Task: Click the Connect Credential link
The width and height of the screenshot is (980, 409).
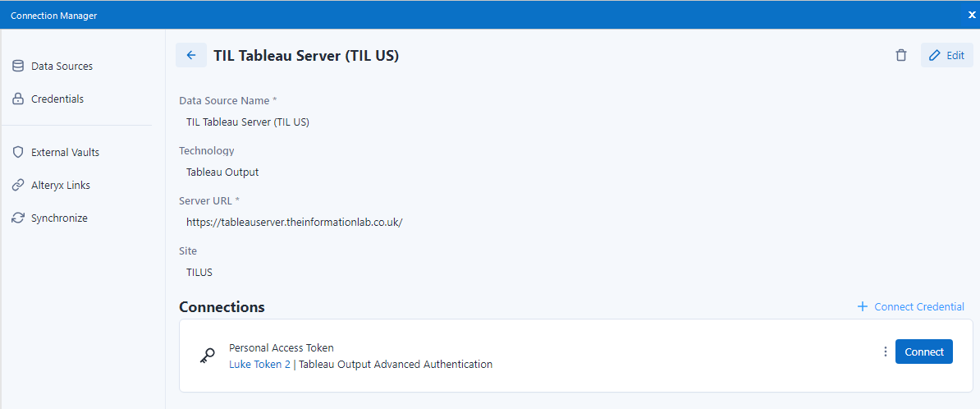Action: coord(911,306)
